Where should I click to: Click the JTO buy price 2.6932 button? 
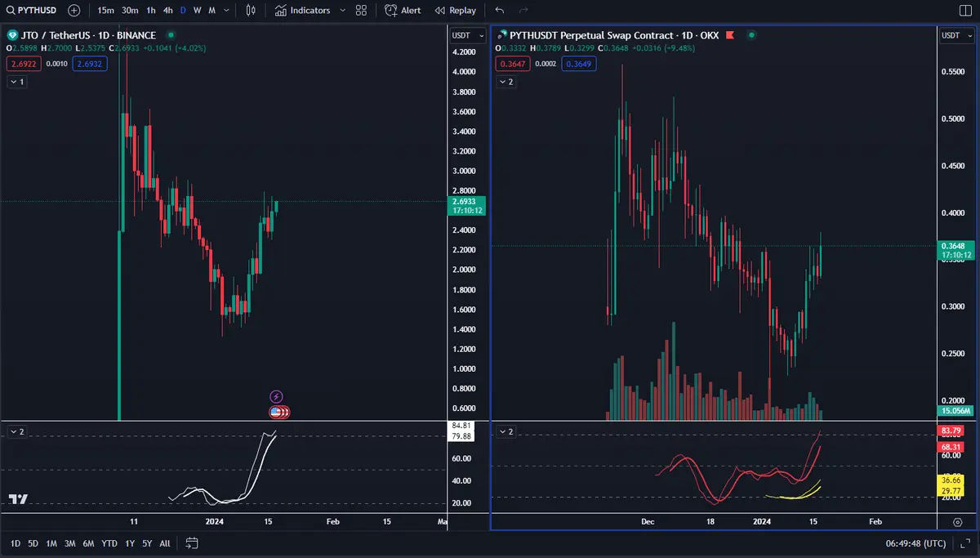point(89,63)
